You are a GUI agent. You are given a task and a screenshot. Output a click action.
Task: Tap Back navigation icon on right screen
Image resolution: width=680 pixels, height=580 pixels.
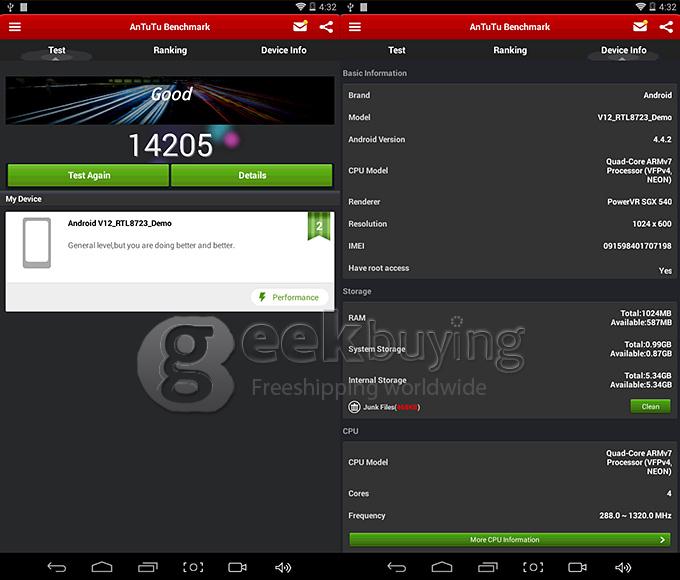click(x=397, y=567)
